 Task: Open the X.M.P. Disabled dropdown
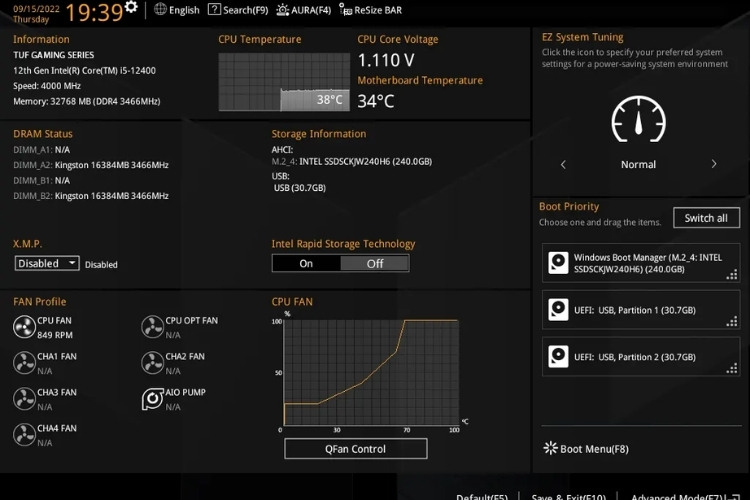click(x=47, y=264)
